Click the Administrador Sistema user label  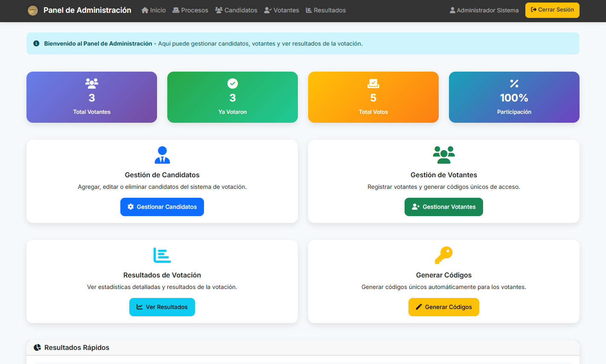click(x=484, y=10)
